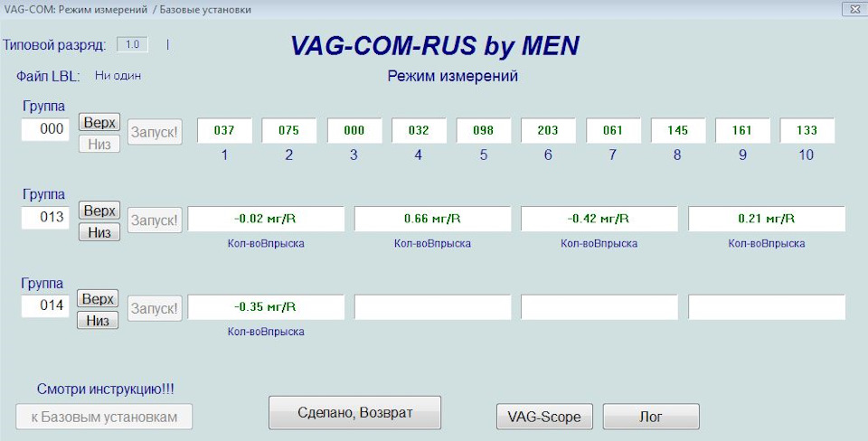The image size is (868, 441).
Task: Click the Режим измерений heading
Action: click(452, 76)
